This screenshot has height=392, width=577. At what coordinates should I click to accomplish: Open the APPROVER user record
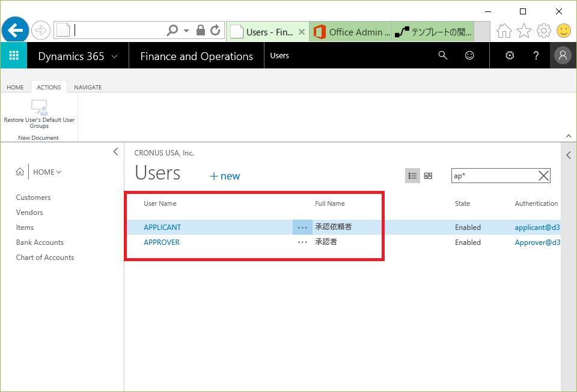tap(162, 243)
